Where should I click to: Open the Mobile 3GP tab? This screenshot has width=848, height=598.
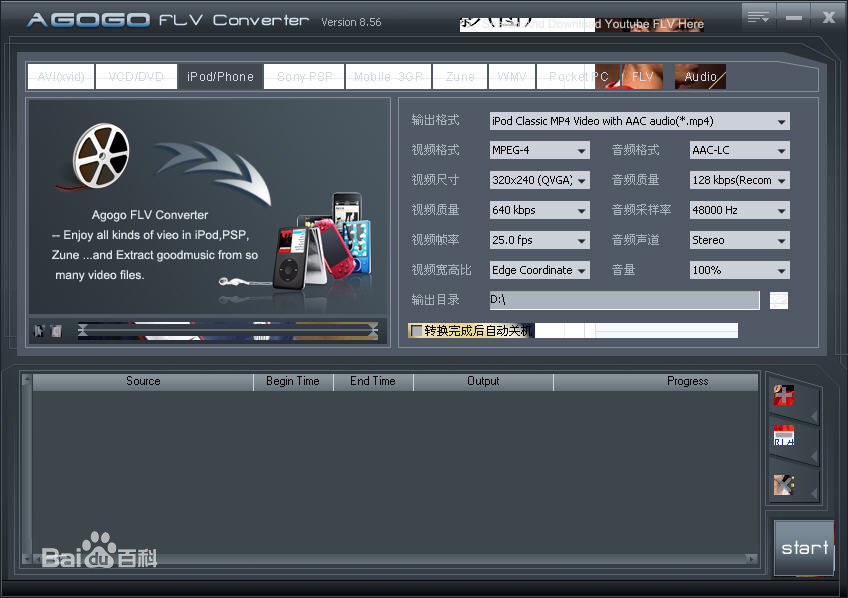click(x=388, y=77)
